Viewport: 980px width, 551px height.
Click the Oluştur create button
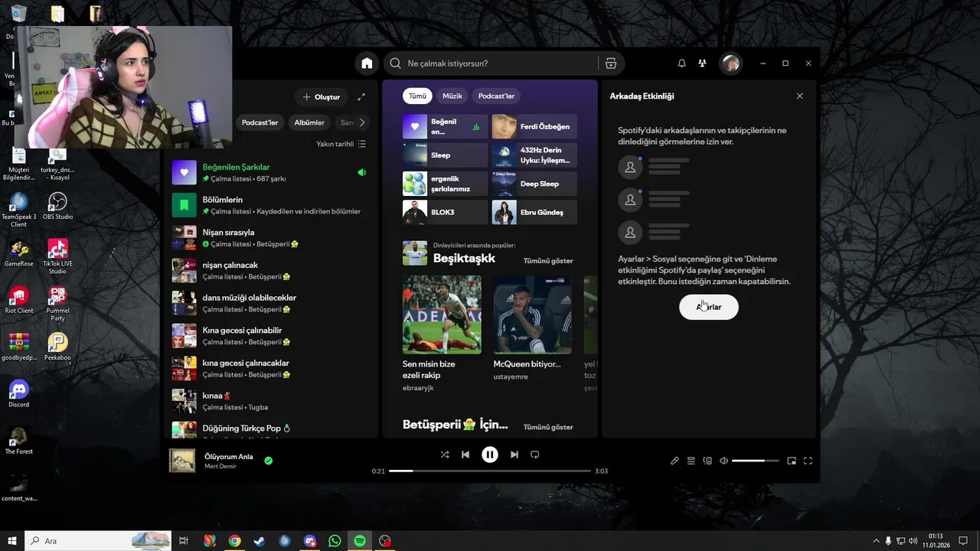(322, 97)
